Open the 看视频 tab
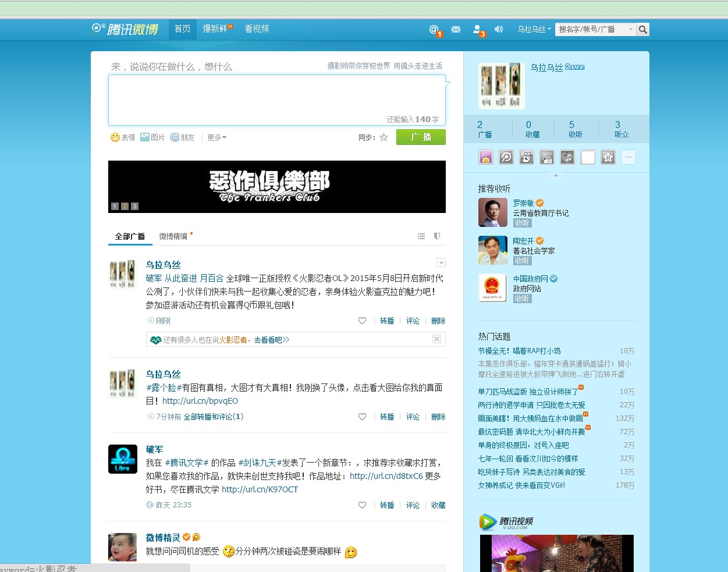This screenshot has height=572, width=728. 257,29
